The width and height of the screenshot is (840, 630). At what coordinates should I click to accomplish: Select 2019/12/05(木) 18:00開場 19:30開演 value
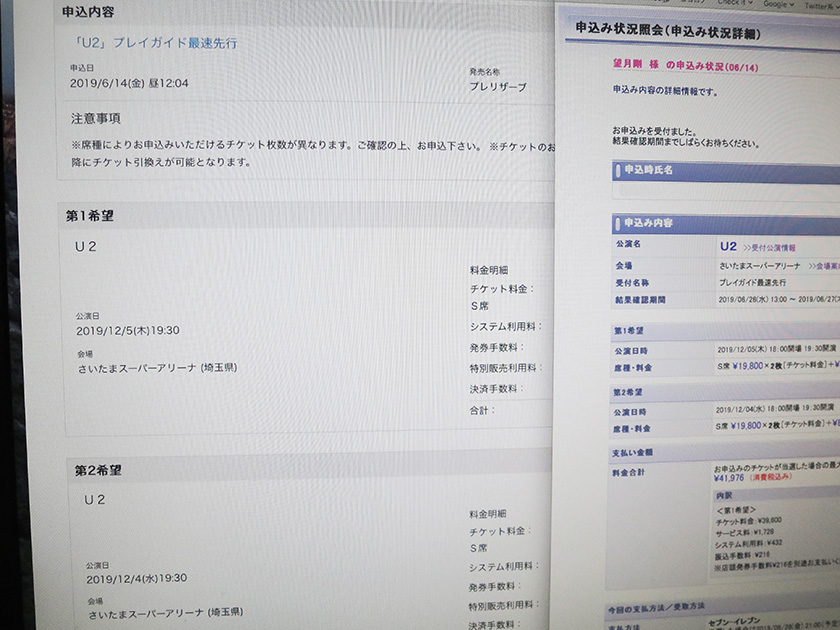click(776, 349)
